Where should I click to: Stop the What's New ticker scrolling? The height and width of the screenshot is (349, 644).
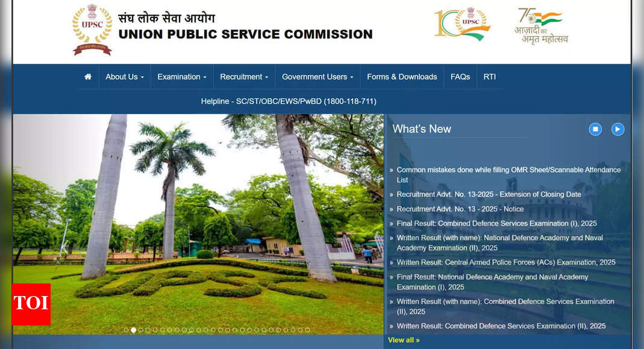[x=595, y=129]
